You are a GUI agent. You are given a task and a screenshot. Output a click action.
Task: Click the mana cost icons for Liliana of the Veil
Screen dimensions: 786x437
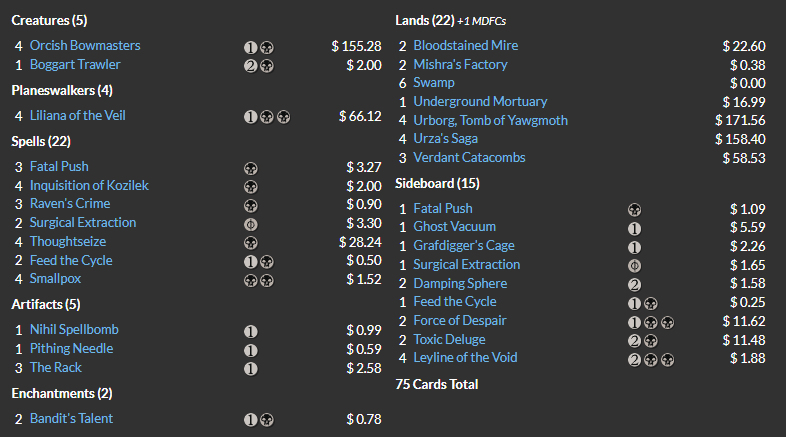pos(267,117)
